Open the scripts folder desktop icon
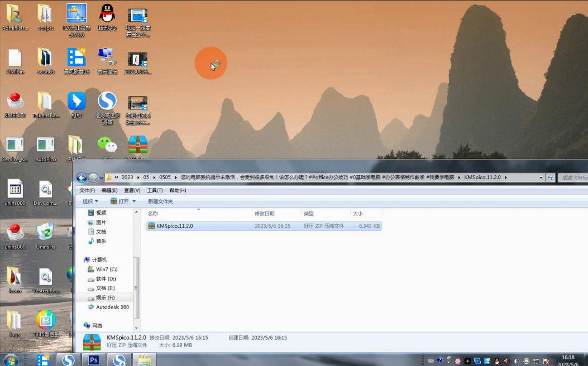The image size is (588, 366). [45, 17]
